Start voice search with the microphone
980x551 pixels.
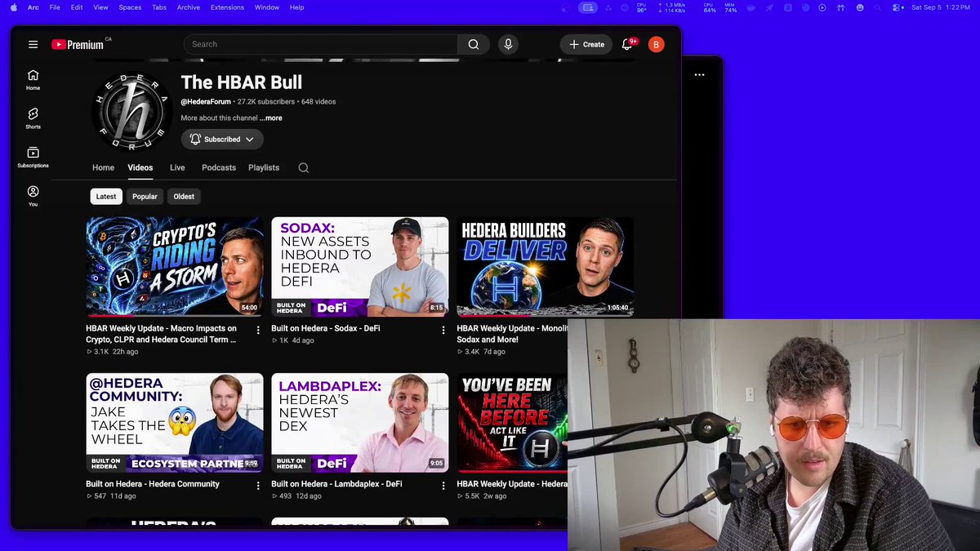click(508, 44)
